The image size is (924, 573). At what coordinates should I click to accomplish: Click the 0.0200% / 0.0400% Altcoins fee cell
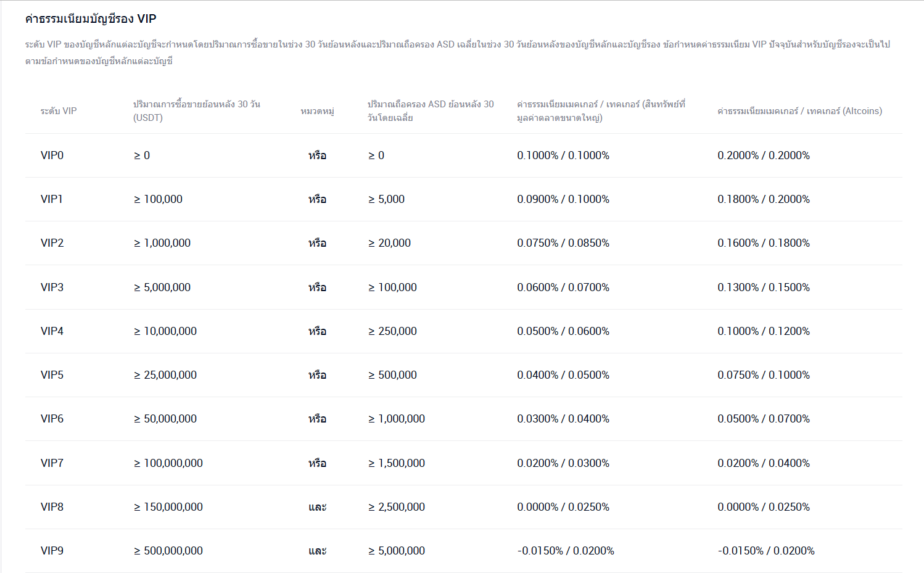coord(764,463)
